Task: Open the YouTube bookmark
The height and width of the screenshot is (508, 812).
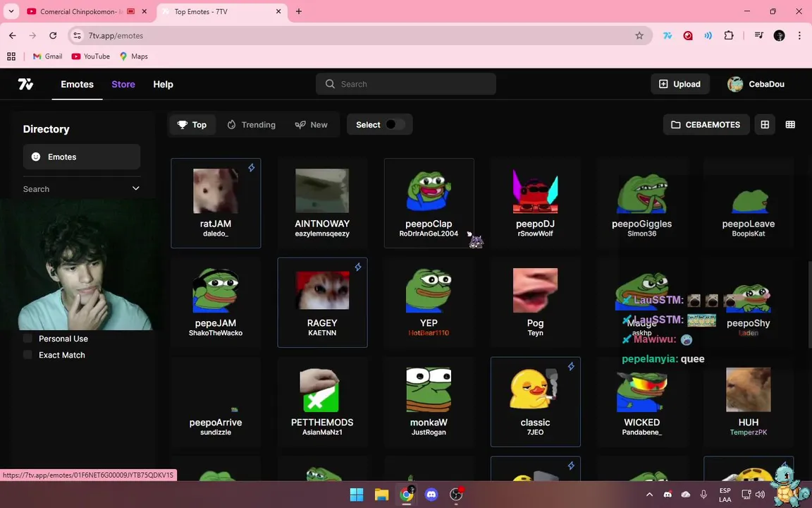Action: click(x=91, y=56)
